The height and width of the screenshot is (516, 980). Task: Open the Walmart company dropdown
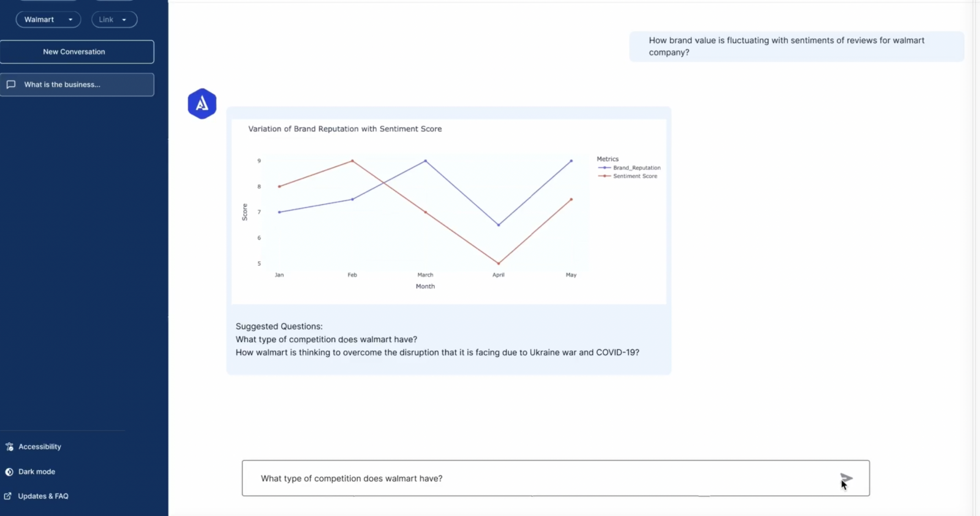click(48, 19)
